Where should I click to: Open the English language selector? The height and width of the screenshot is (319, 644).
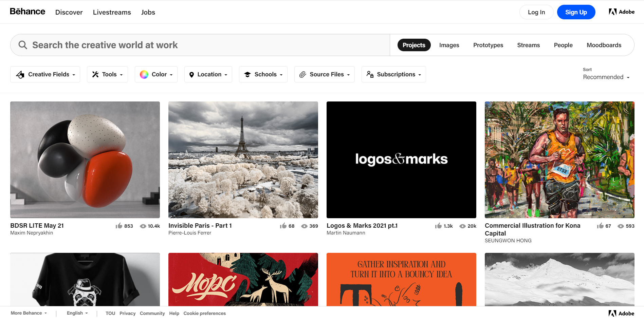coord(77,313)
